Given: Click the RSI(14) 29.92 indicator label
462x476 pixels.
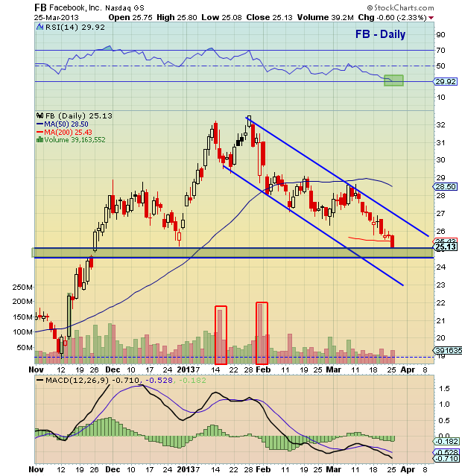Looking at the screenshot, I should (75, 27).
